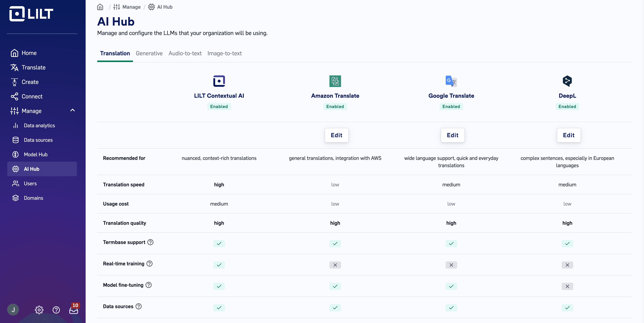Click the DeepL heading
The image size is (644, 323).
(x=567, y=96)
